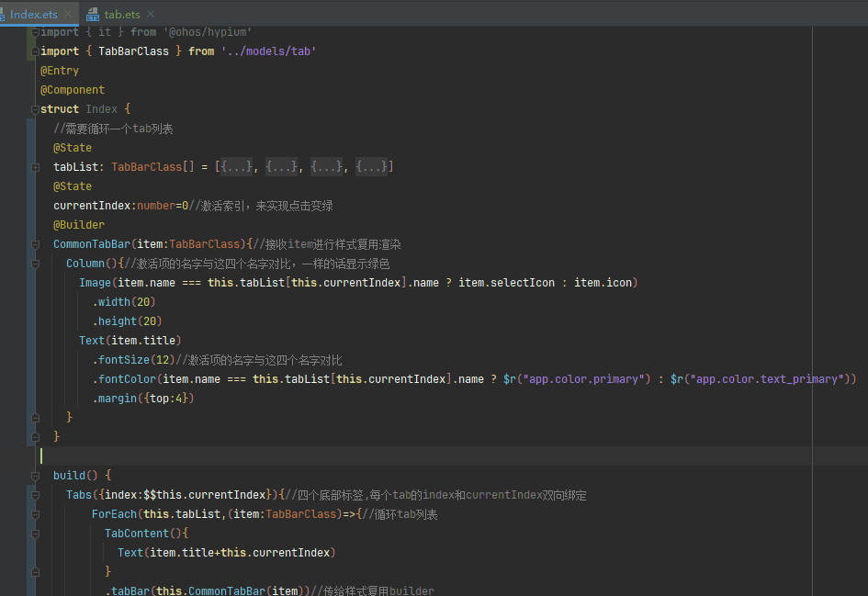Screen dimensions: 868x596
Task: Close the Index.ets editor tab
Action: click(68, 15)
